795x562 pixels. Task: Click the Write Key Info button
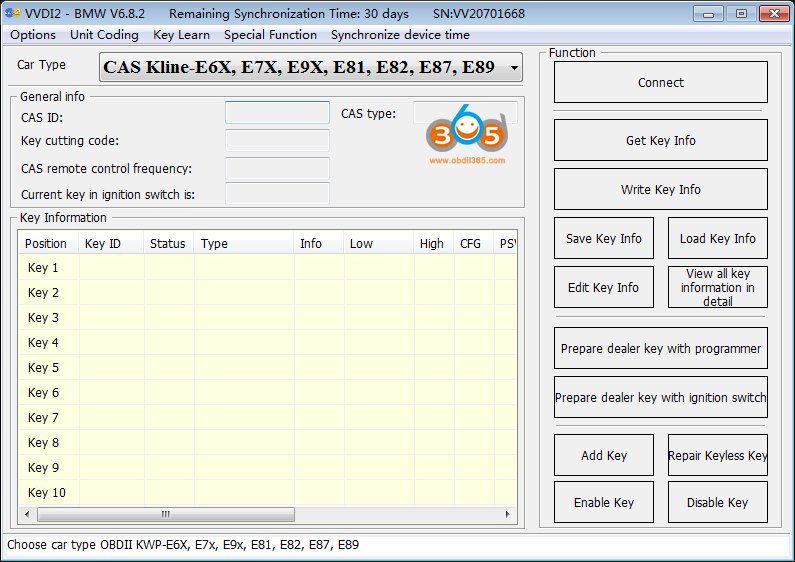click(x=661, y=189)
